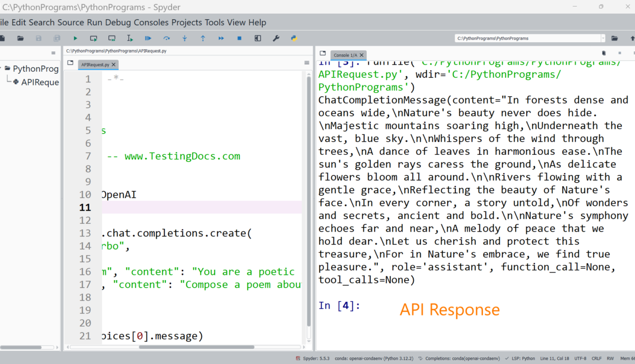Open the Consoles menu
The height and width of the screenshot is (364, 635).
click(x=151, y=22)
